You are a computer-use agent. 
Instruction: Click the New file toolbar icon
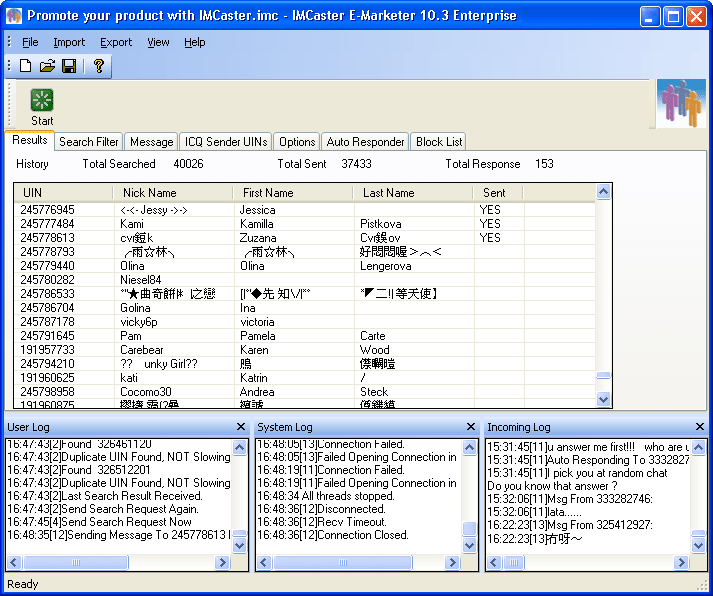pos(25,66)
